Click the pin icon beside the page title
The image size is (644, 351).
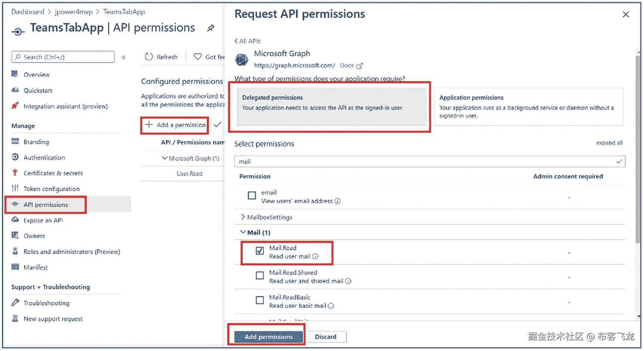[x=211, y=28]
